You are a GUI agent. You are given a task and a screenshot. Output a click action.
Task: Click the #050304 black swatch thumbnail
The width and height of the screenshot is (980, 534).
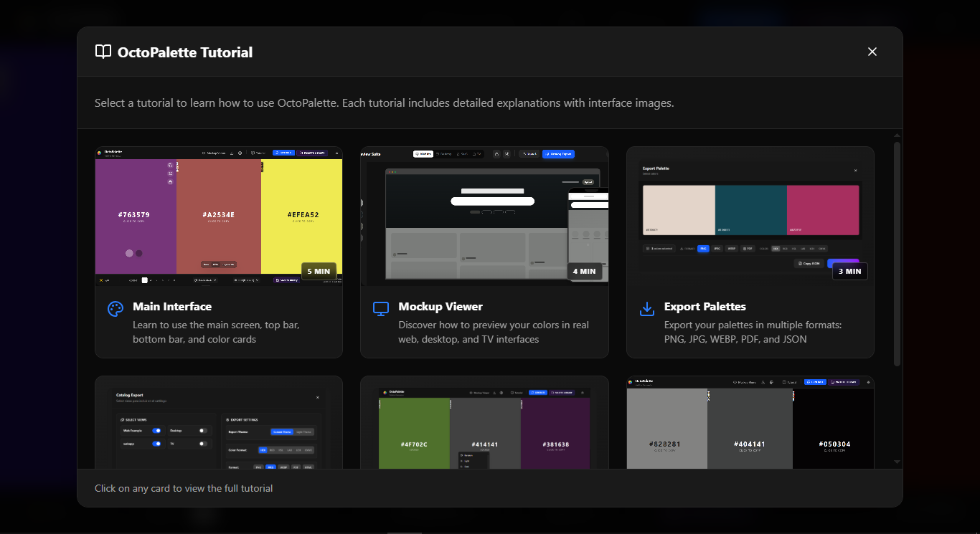[x=834, y=429]
